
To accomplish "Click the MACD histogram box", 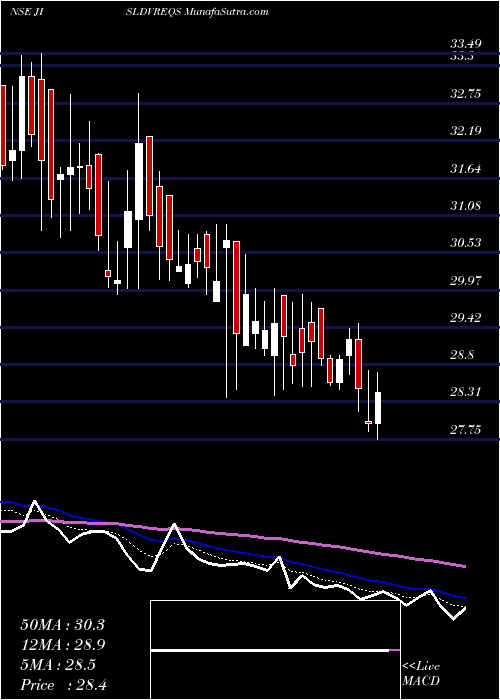I will tap(275, 650).
